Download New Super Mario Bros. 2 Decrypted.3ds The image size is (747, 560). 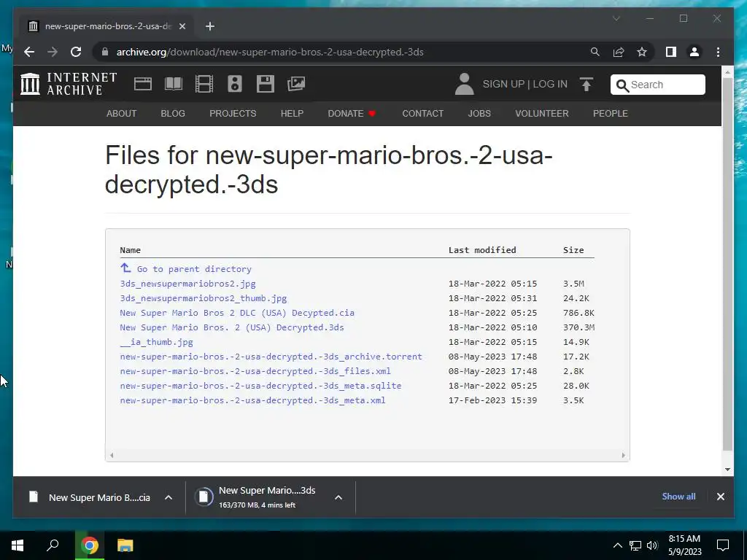232,327
